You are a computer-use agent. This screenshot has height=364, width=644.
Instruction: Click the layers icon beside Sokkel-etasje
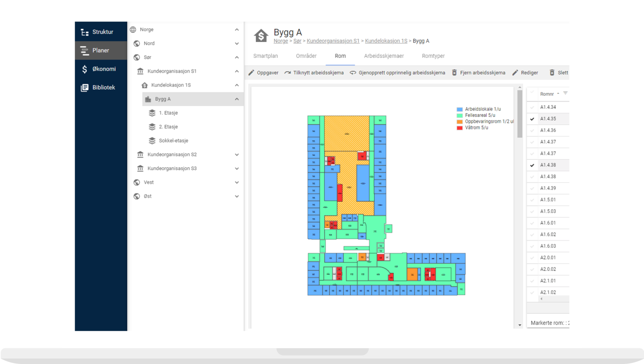[x=152, y=141]
